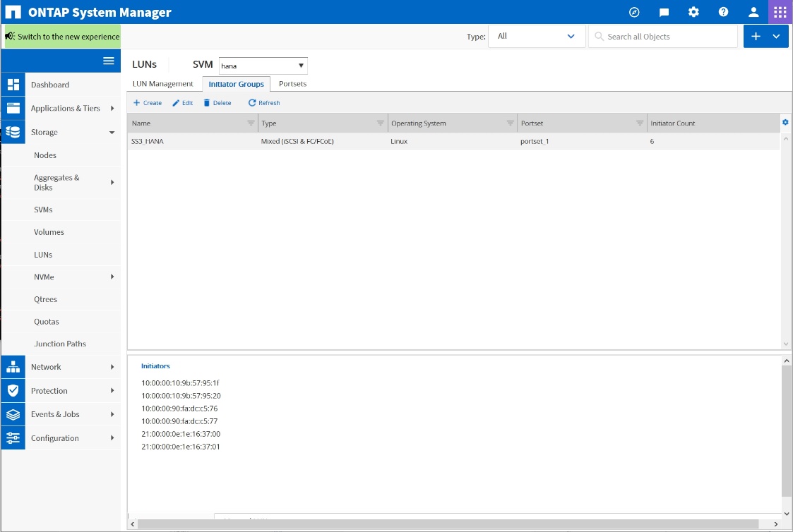Open the Type All dropdown

point(537,37)
